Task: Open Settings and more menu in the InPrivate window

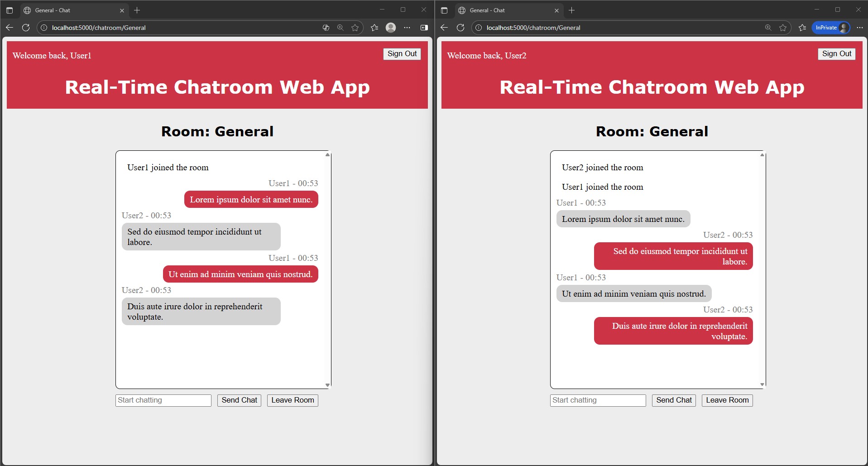Action: pos(860,28)
